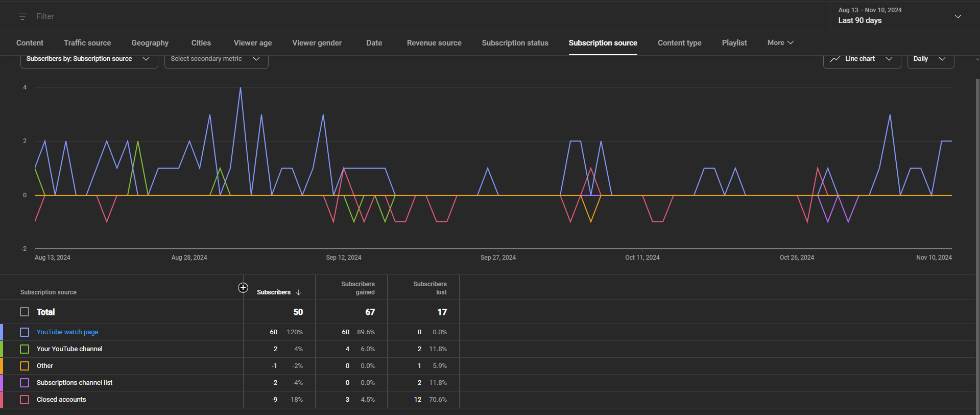Open the Subscribers by Subscription source dropdown
Image resolution: width=980 pixels, height=415 pixels.
pyautogui.click(x=89, y=59)
